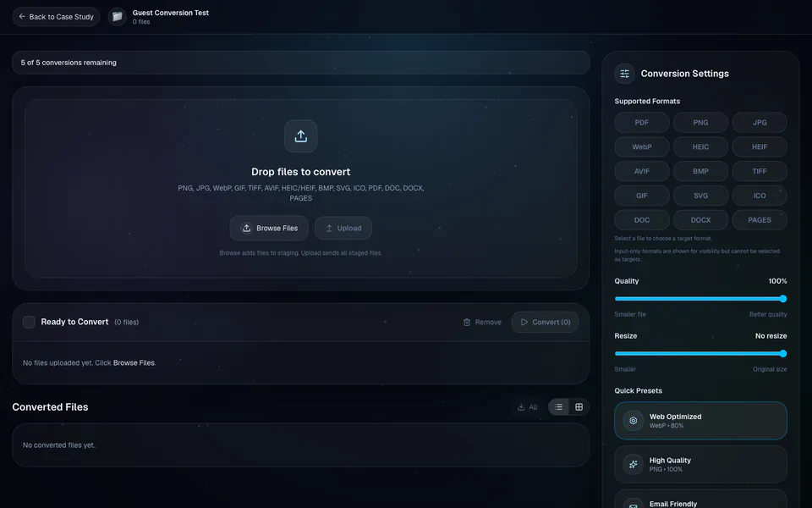Click the Resize value 'No resize'

(771, 336)
